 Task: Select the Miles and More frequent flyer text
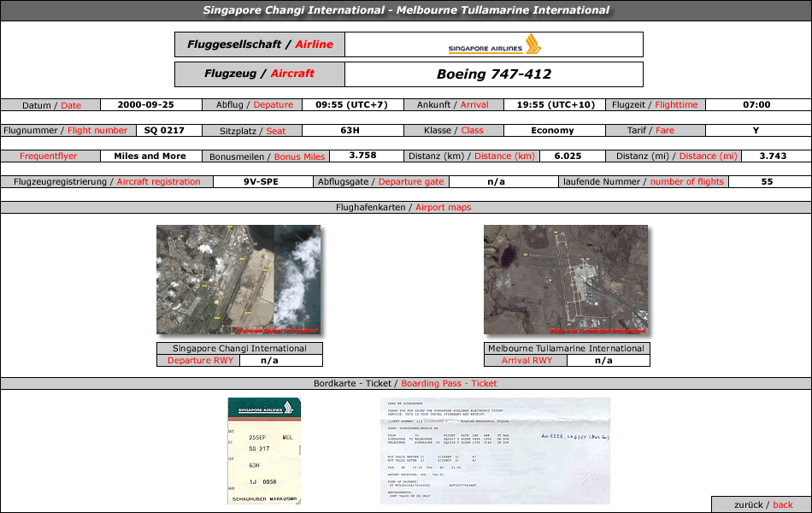[150, 156]
